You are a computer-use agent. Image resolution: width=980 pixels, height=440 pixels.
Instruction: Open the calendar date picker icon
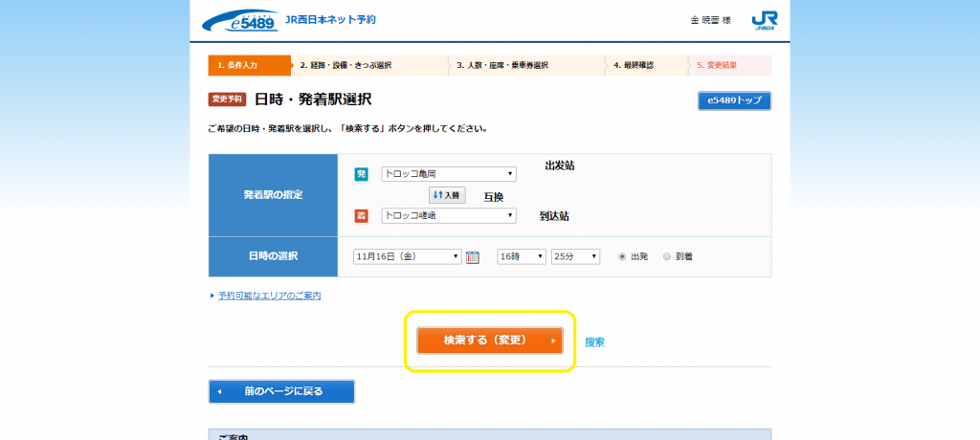[472, 256]
